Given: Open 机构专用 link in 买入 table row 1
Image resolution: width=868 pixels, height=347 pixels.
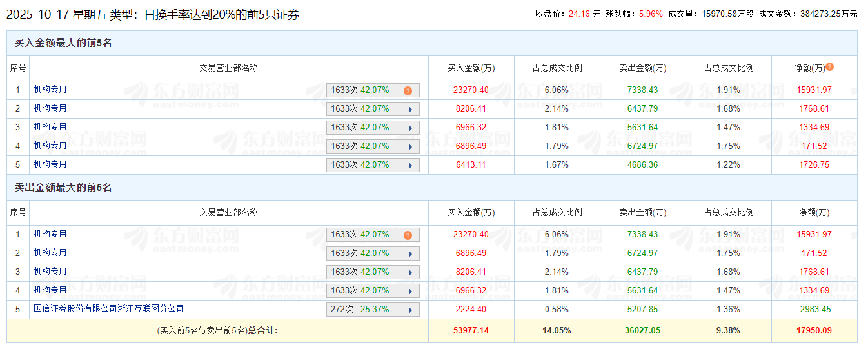Looking at the screenshot, I should pyautogui.click(x=50, y=90).
